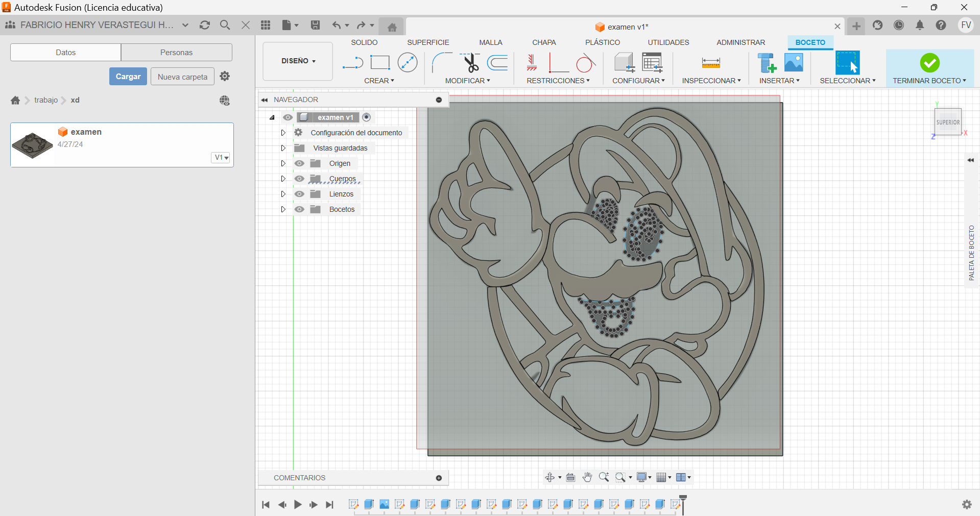The height and width of the screenshot is (516, 980).
Task: Play the timeline
Action: (x=298, y=504)
